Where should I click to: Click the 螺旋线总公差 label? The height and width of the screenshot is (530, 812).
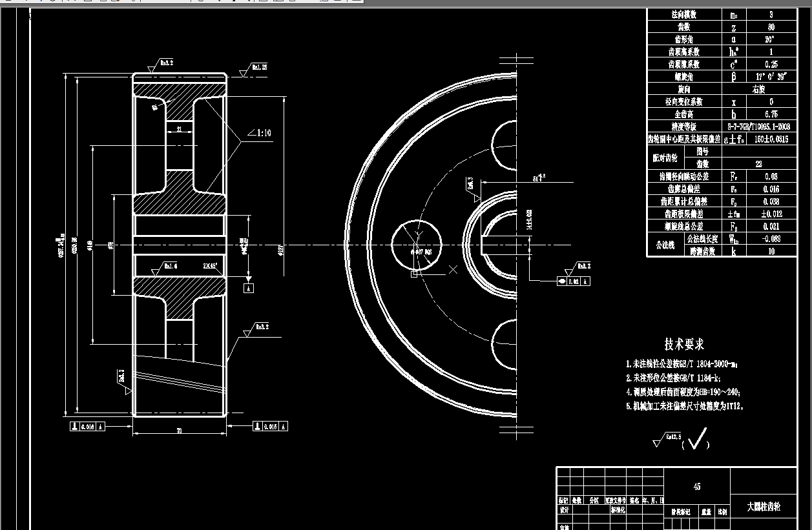(x=683, y=226)
